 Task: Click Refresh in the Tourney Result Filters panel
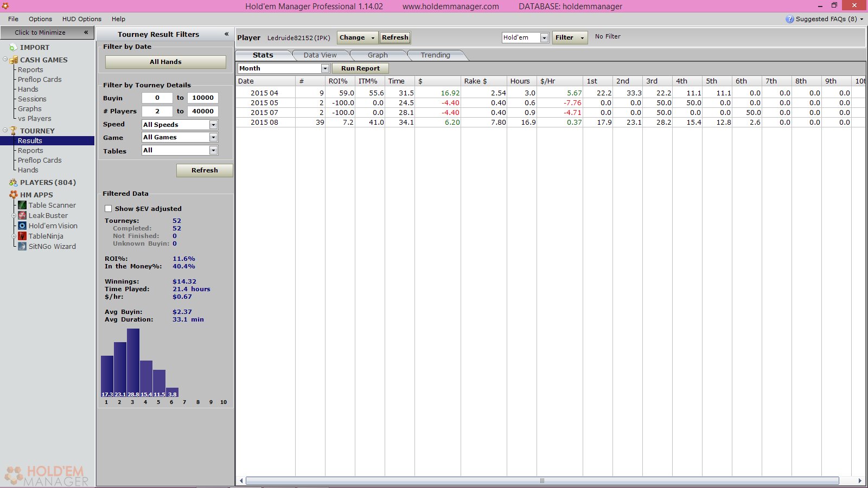click(x=205, y=170)
